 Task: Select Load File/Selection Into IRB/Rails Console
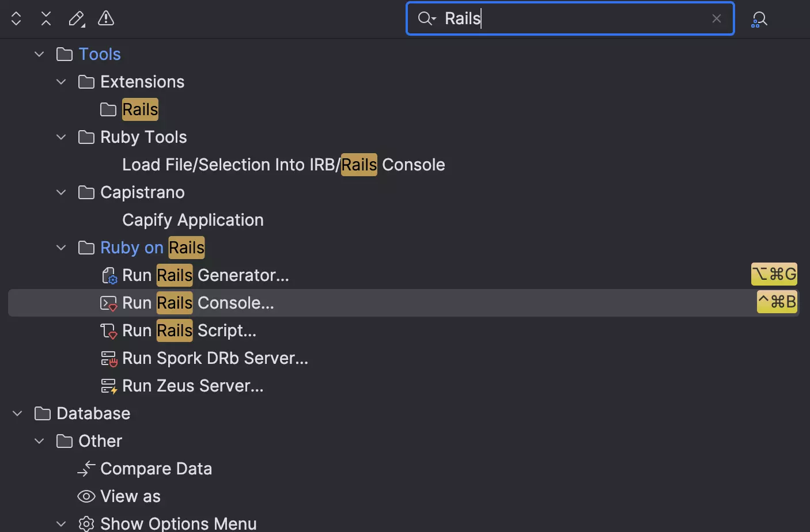pos(283,165)
